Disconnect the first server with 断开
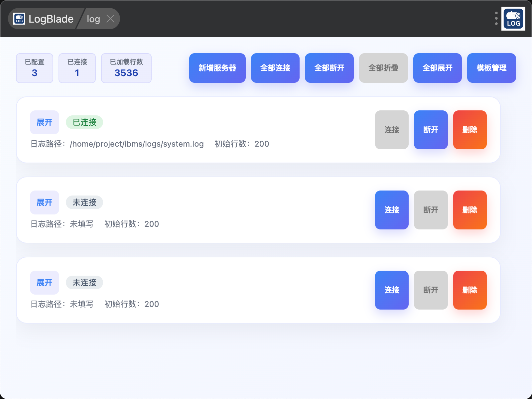 click(x=431, y=130)
